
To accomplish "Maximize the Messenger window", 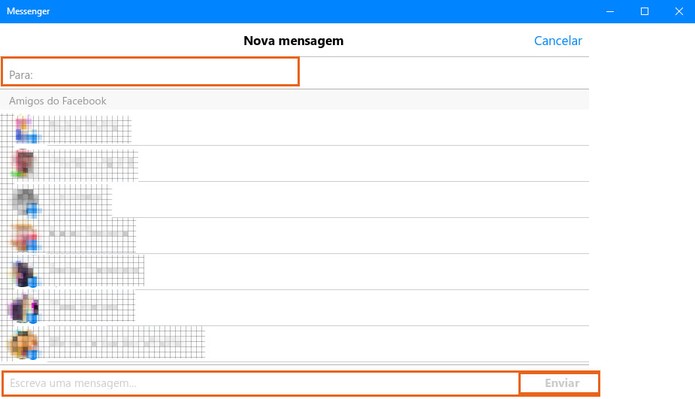I will (644, 12).
